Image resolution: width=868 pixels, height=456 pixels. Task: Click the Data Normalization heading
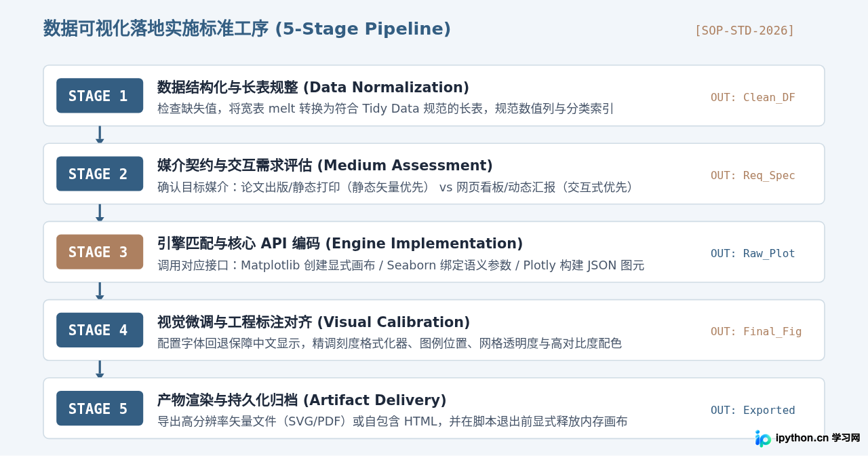pyautogui.click(x=313, y=88)
